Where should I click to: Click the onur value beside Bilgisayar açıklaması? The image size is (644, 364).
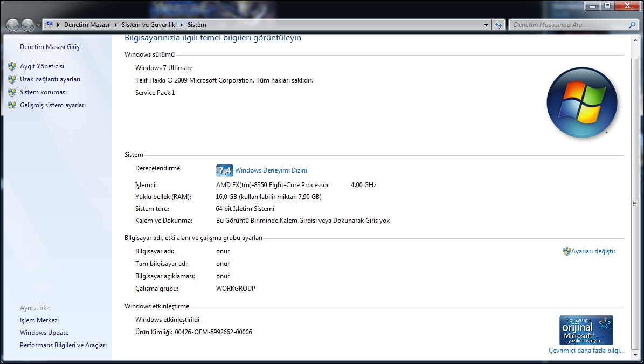(x=223, y=276)
